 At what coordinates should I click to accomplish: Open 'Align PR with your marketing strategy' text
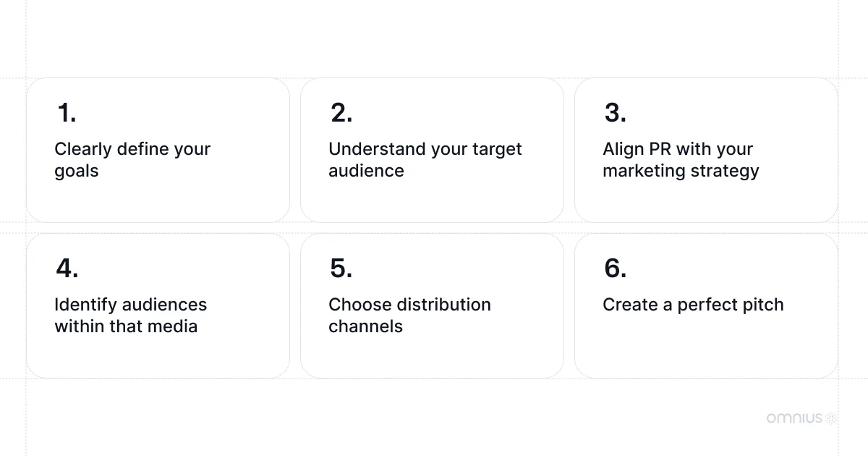(680, 160)
